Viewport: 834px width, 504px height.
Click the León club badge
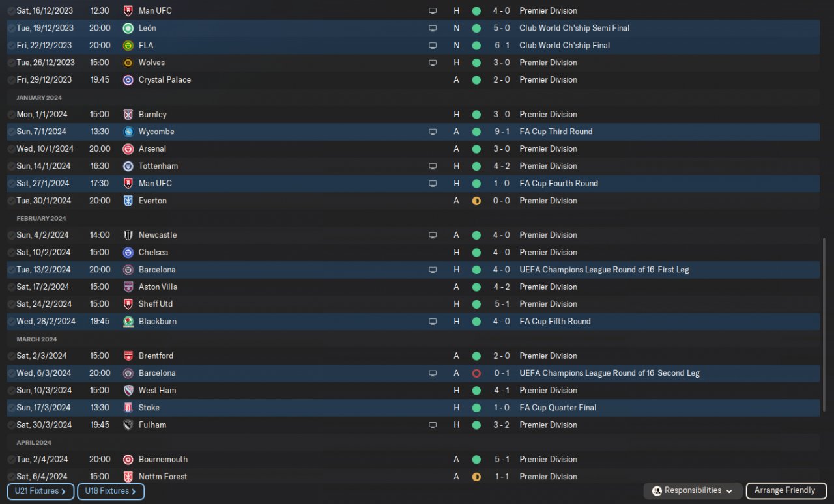pyautogui.click(x=128, y=28)
